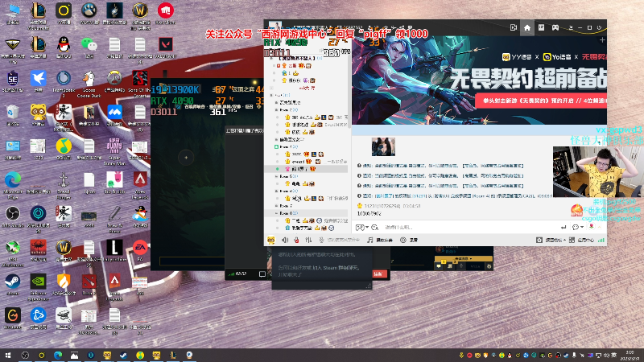Click the enter-arrow send icon in chat box
Image resolution: width=644 pixels, height=362 pixels.
(563, 227)
